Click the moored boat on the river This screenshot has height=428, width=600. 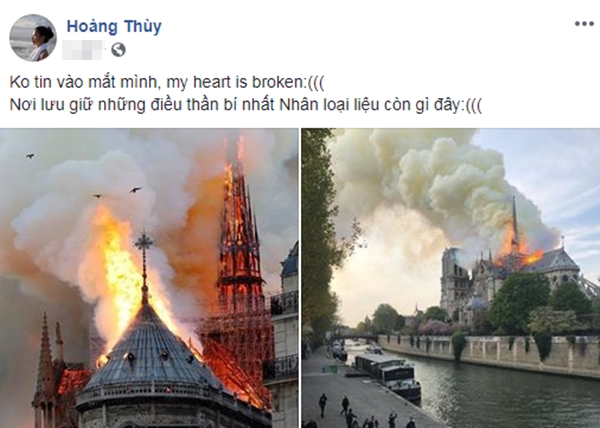click(387, 375)
